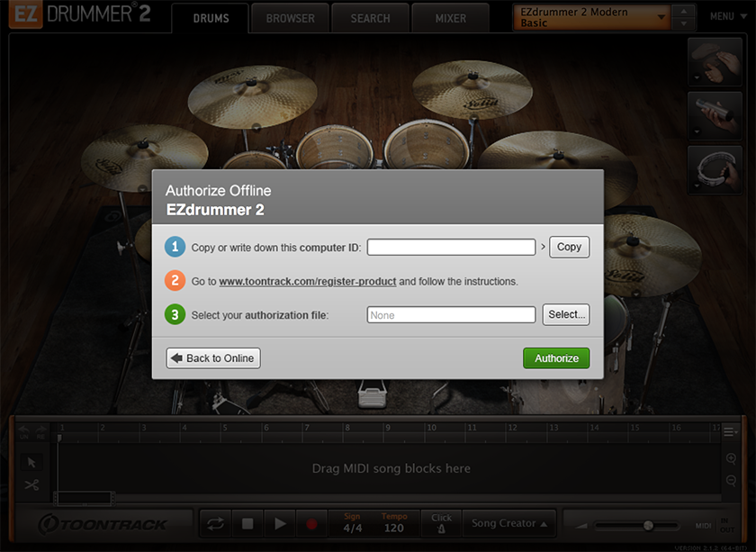
Task: Switch to the DRUMS tab
Action: (211, 18)
